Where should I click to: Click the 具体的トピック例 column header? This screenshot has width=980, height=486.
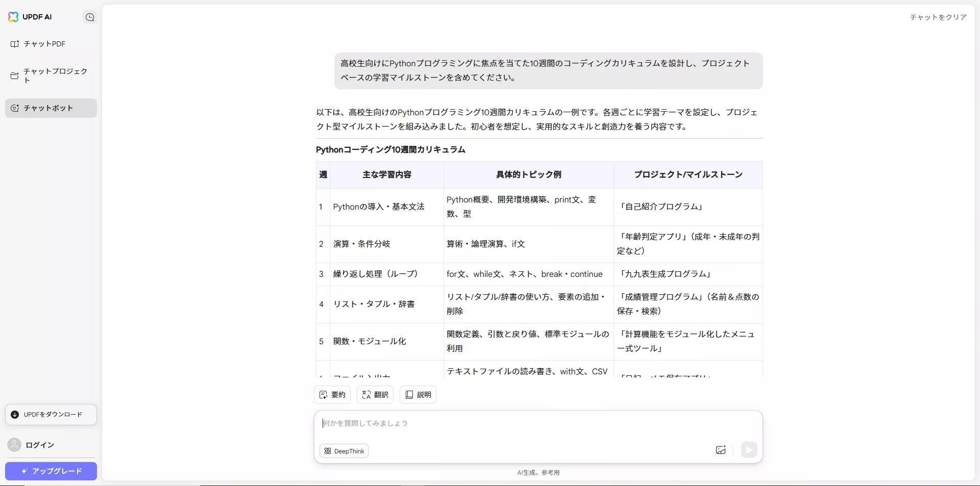click(529, 175)
